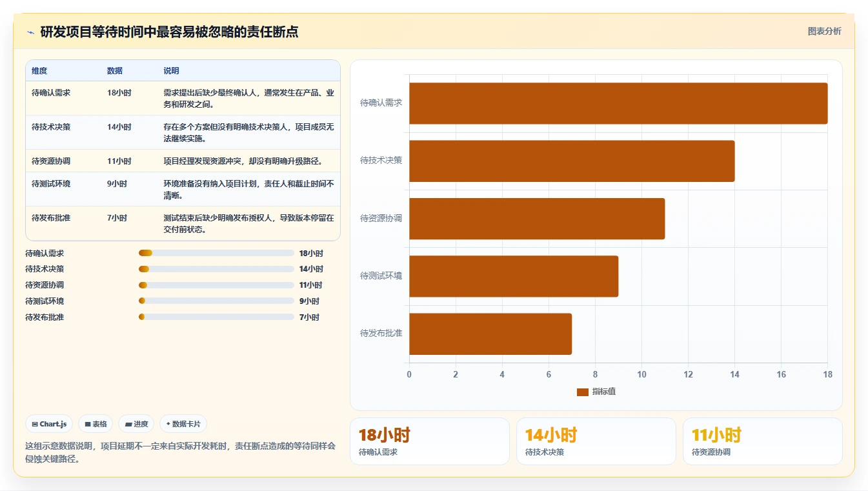Click the 待技术决策 progress bar

tap(216, 269)
